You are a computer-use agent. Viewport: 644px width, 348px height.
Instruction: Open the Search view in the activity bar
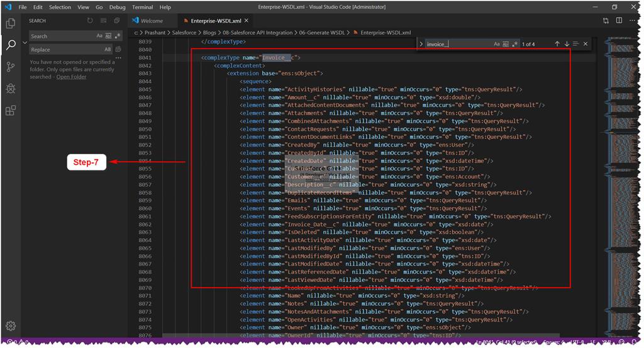coord(11,45)
